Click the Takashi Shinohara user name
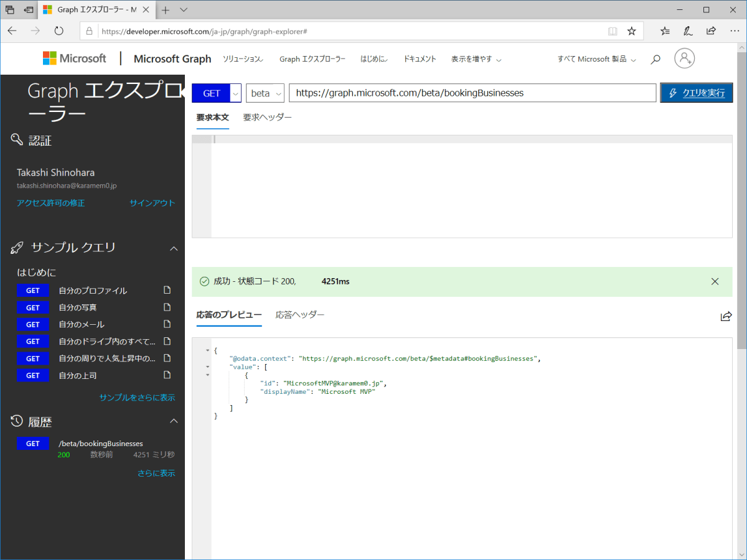This screenshot has height=560, width=747. (56, 172)
